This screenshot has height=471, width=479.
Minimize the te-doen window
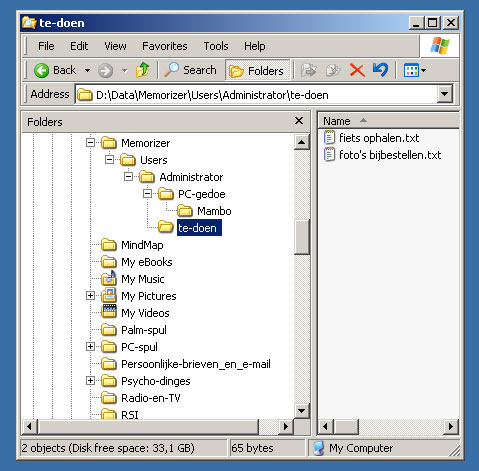tap(416, 23)
